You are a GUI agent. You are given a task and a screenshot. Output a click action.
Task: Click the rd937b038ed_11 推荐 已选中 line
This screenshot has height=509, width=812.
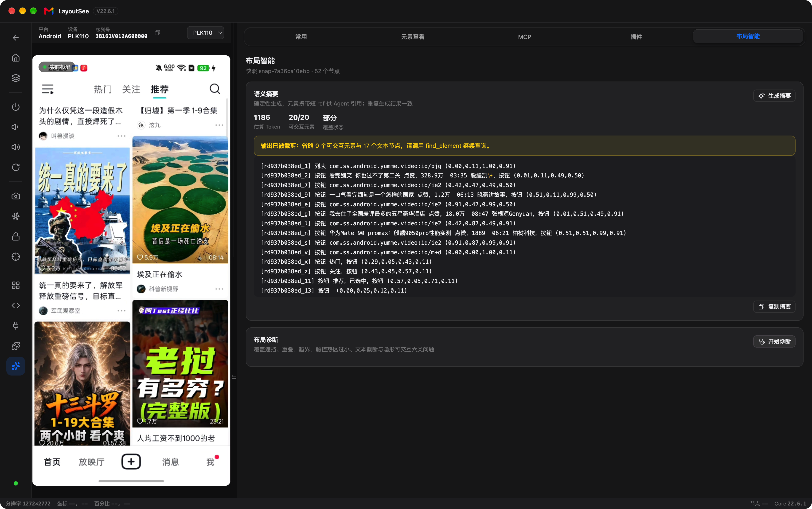pos(359,281)
